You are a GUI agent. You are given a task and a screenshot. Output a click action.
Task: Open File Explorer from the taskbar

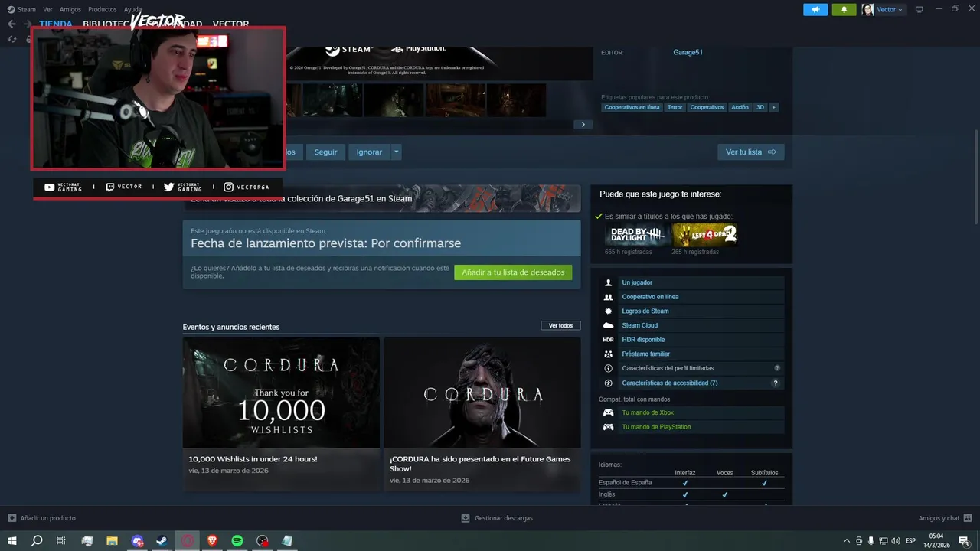[112, 541]
